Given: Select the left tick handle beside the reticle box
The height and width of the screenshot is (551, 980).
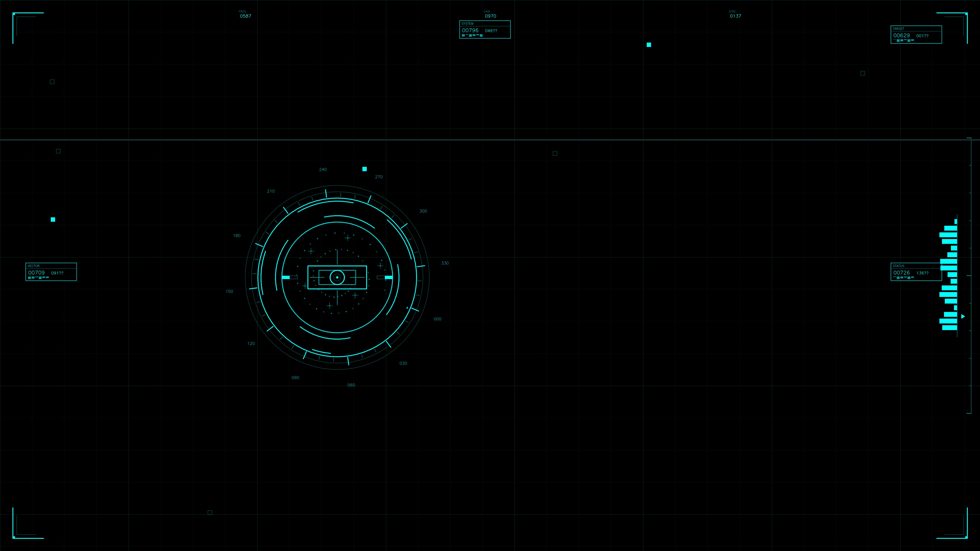Looking at the screenshot, I should (288, 278).
